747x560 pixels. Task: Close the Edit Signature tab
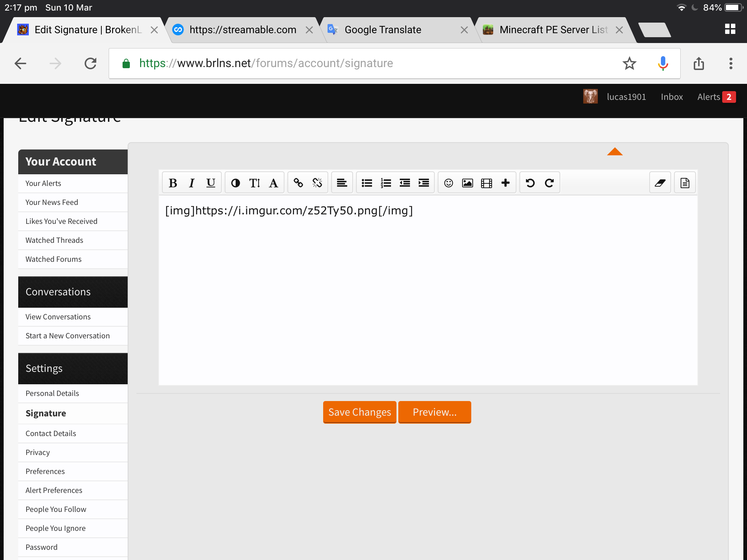(x=154, y=30)
